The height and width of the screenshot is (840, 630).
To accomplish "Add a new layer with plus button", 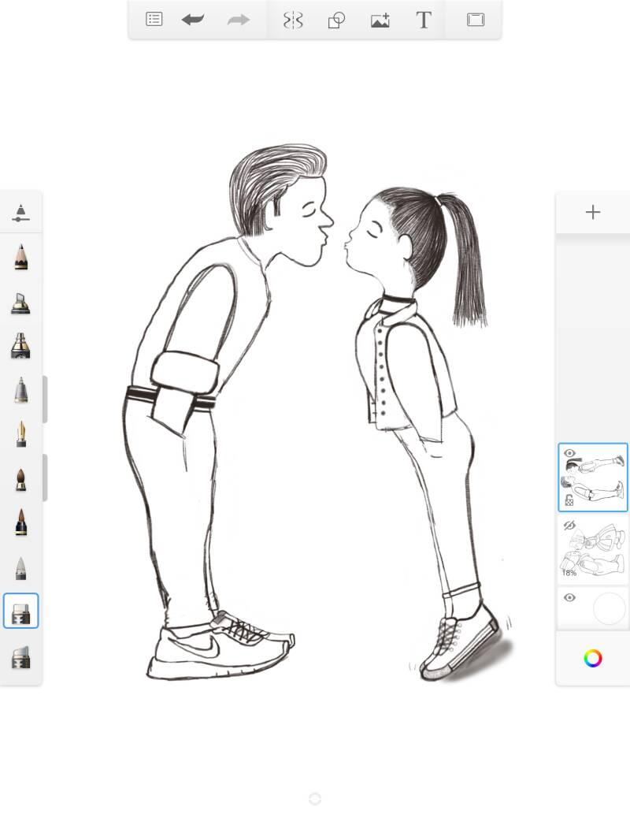I will (x=592, y=212).
